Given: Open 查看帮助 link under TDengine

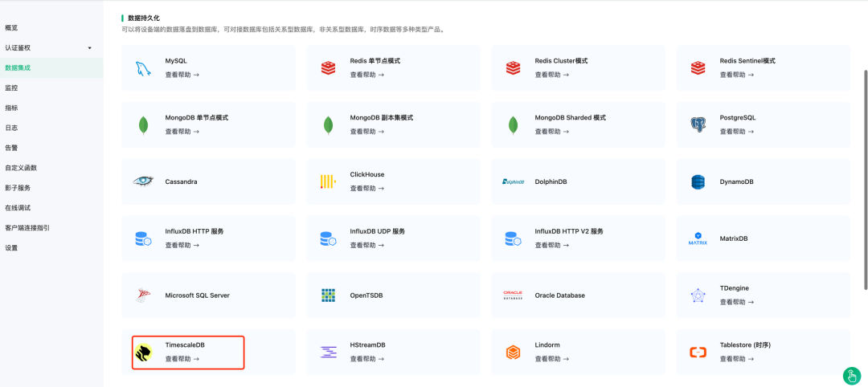Looking at the screenshot, I should [736, 302].
